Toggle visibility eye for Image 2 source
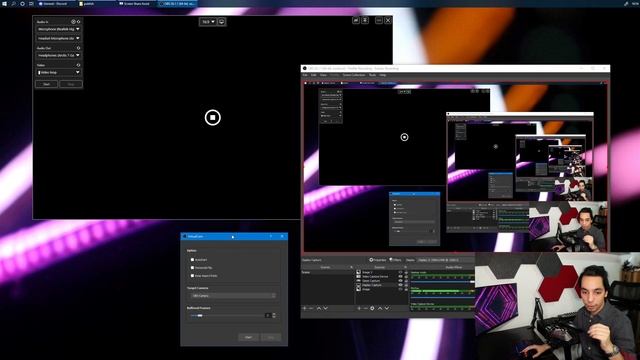Image resolution: width=640 pixels, height=360 pixels. [x=400, y=272]
